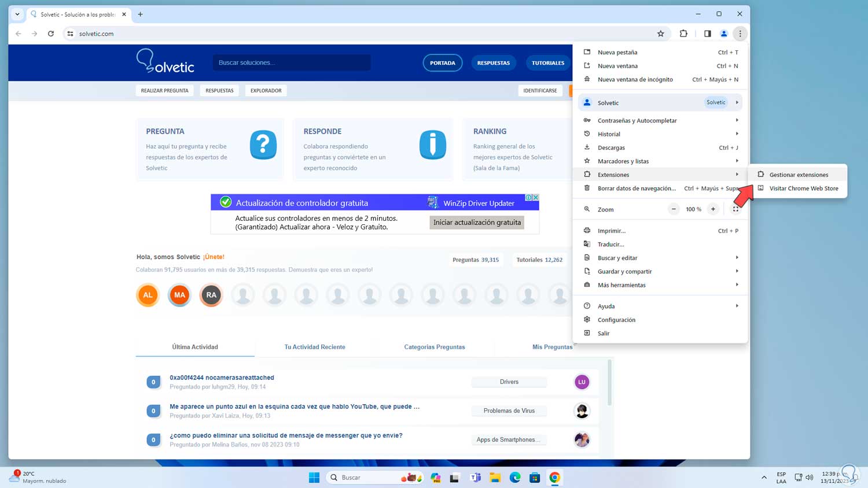
Task: Open the Categorias Preguntas tab
Action: point(435,347)
